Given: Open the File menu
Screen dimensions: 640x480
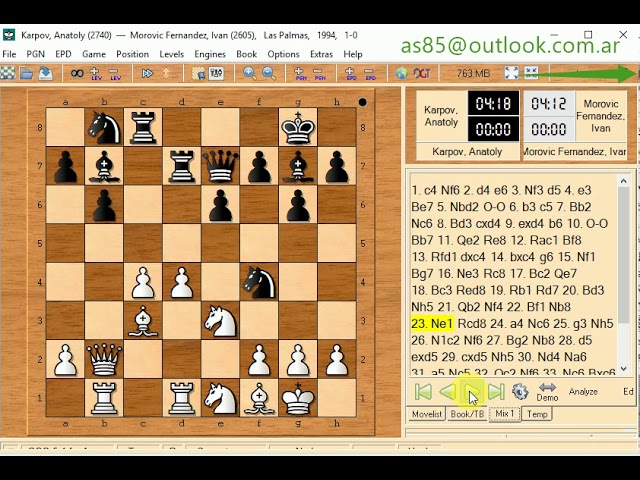Looking at the screenshot, I should point(9,54).
